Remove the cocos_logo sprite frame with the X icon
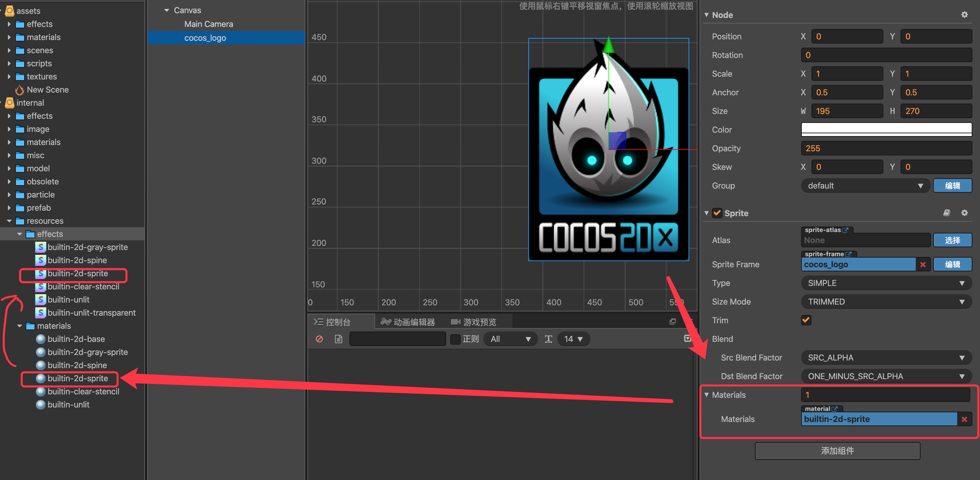980x480 pixels. (923, 264)
